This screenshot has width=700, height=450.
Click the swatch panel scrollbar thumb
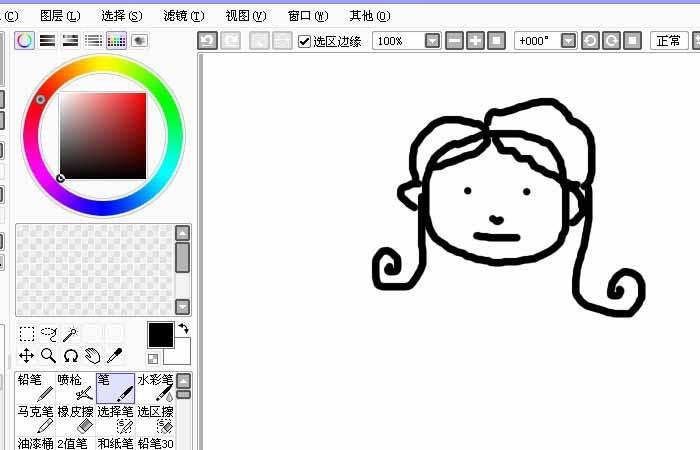(x=183, y=258)
